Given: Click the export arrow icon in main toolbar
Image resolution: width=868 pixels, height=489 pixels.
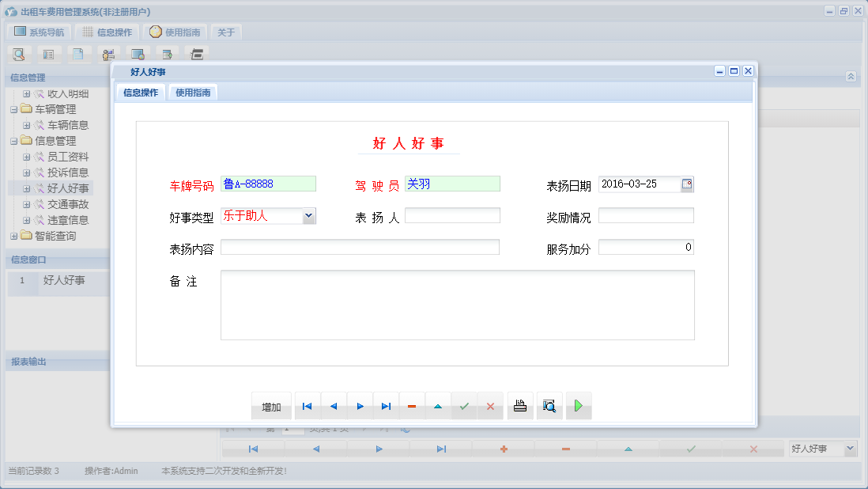Looking at the screenshot, I should tap(167, 55).
